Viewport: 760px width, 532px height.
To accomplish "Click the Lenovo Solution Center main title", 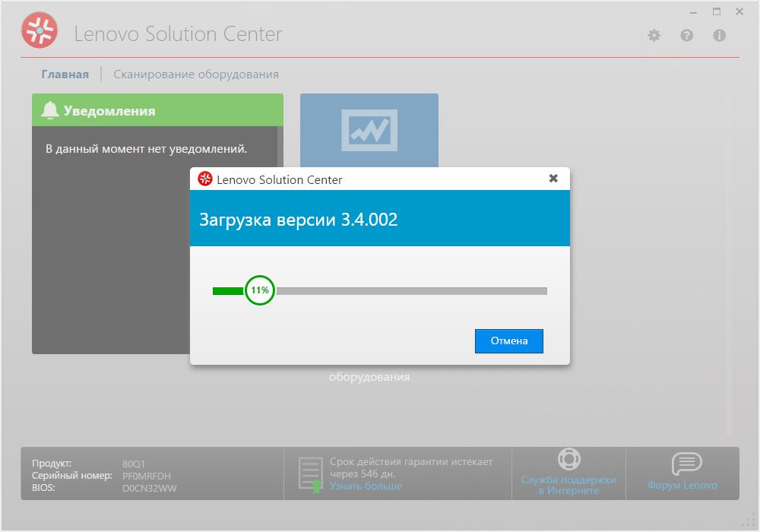I will [x=178, y=34].
